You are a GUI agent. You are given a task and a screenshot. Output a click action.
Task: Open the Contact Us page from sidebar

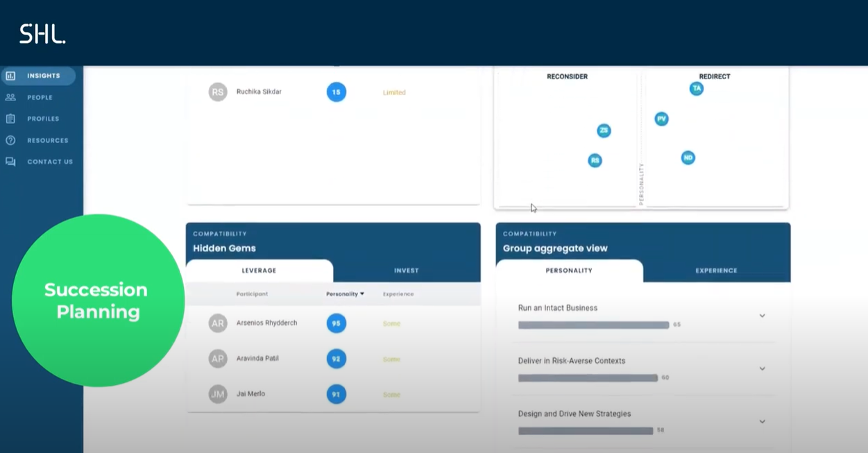point(50,162)
